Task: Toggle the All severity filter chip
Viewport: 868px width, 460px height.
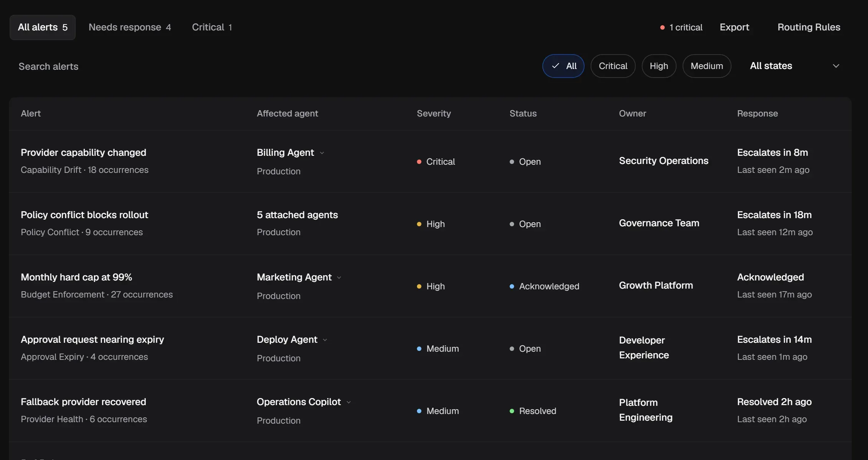Action: 563,66
